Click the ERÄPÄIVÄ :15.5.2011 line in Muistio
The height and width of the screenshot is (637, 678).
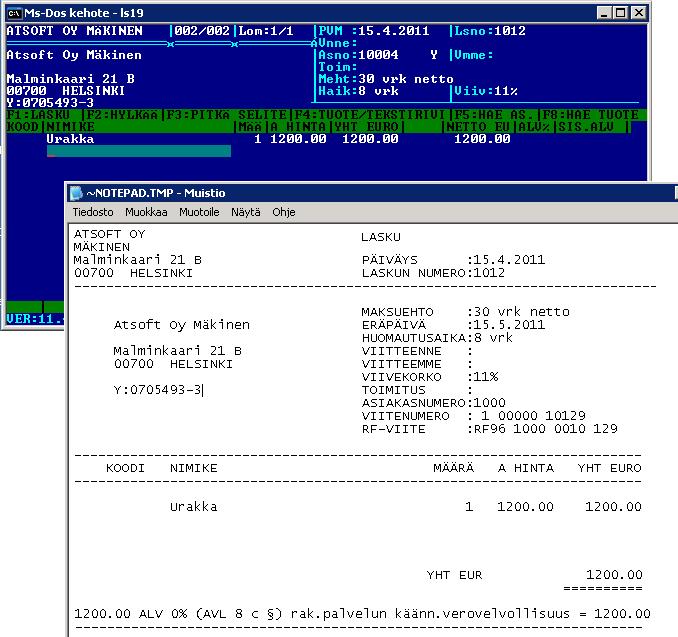[x=453, y=325]
